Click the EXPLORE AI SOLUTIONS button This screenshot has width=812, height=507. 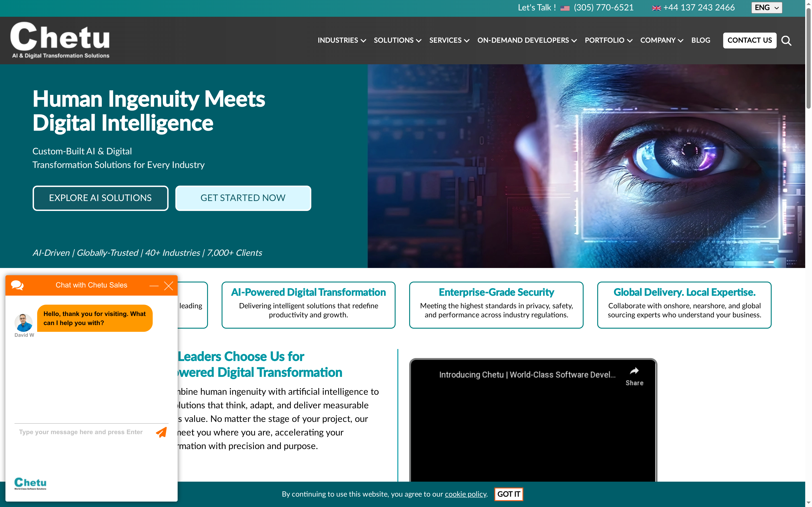coord(100,198)
